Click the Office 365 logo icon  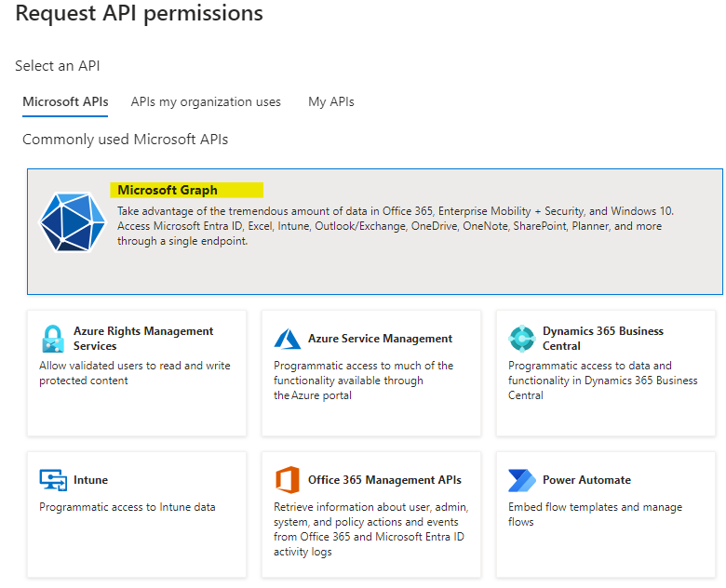287,480
